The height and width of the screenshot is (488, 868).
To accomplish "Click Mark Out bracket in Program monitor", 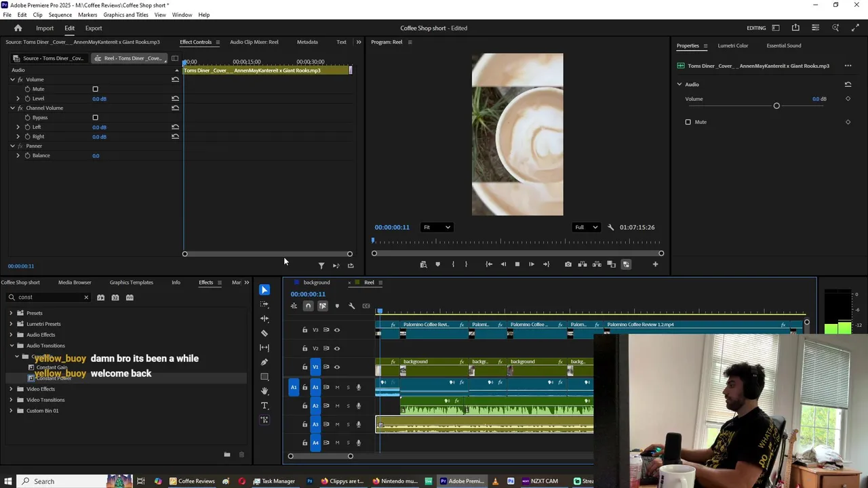I will [x=466, y=264].
